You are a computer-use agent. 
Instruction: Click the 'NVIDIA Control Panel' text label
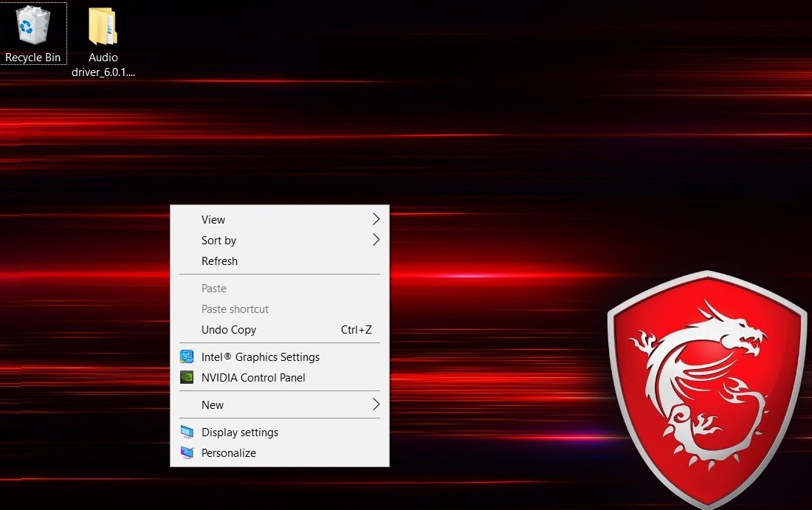pyautogui.click(x=253, y=378)
